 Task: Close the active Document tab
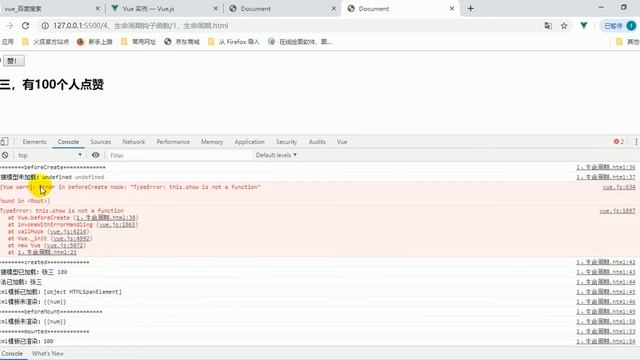click(452, 9)
